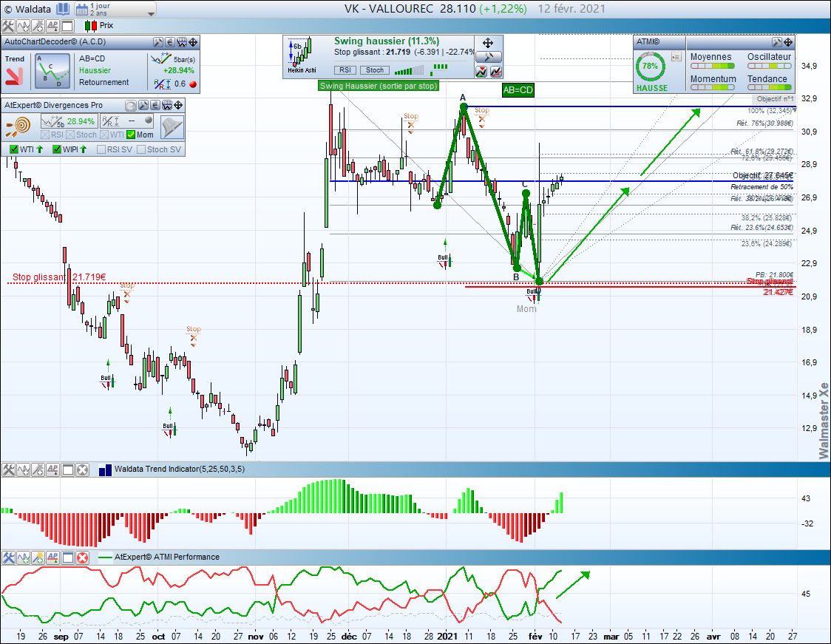Click the Divergences Pro refresh circle icon
Viewport: 831px width, 644px height.
tap(130, 106)
